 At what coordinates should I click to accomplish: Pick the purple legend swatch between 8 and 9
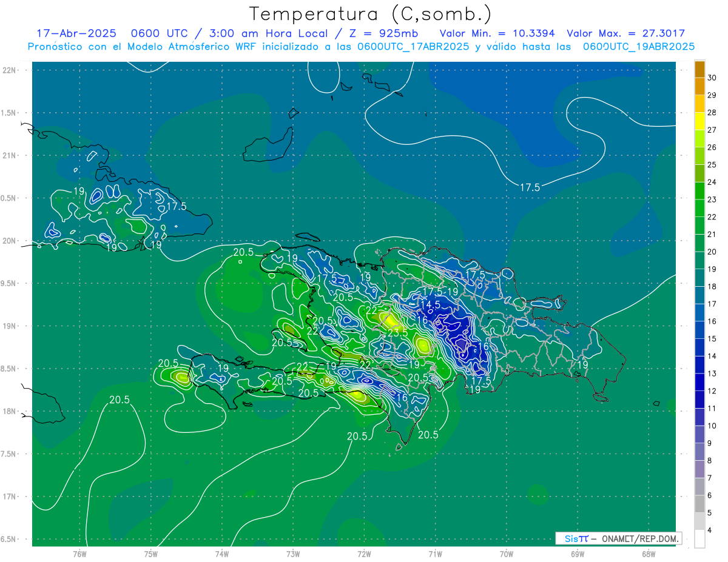click(699, 452)
